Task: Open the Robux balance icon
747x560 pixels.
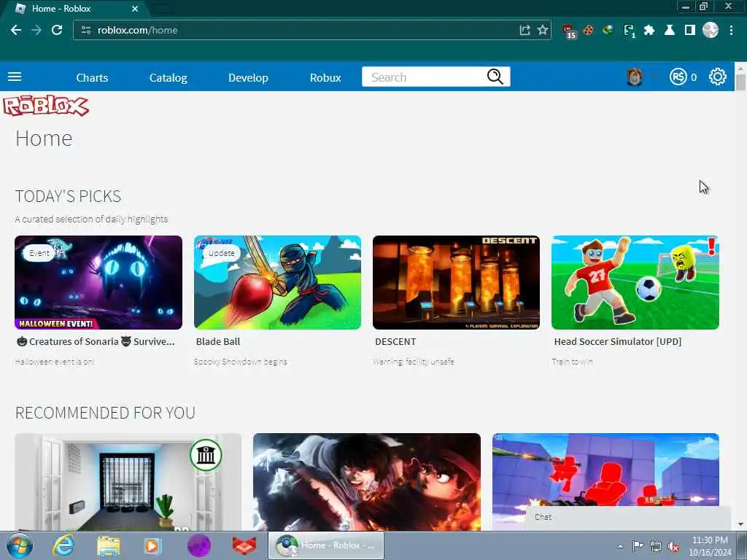Action: pos(678,77)
